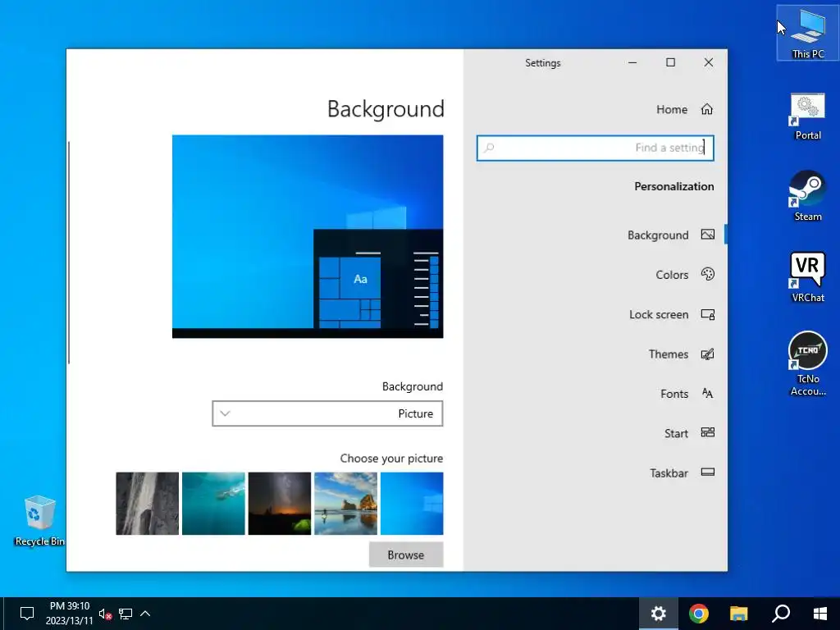Click in the Find a setting search box
The image size is (840, 630).
tap(596, 148)
